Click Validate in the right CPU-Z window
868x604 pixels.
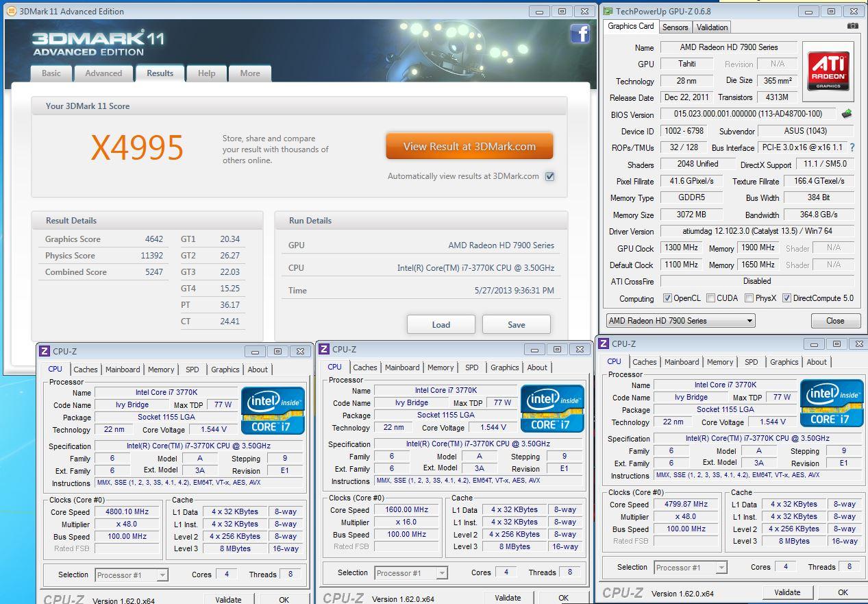pos(787,592)
